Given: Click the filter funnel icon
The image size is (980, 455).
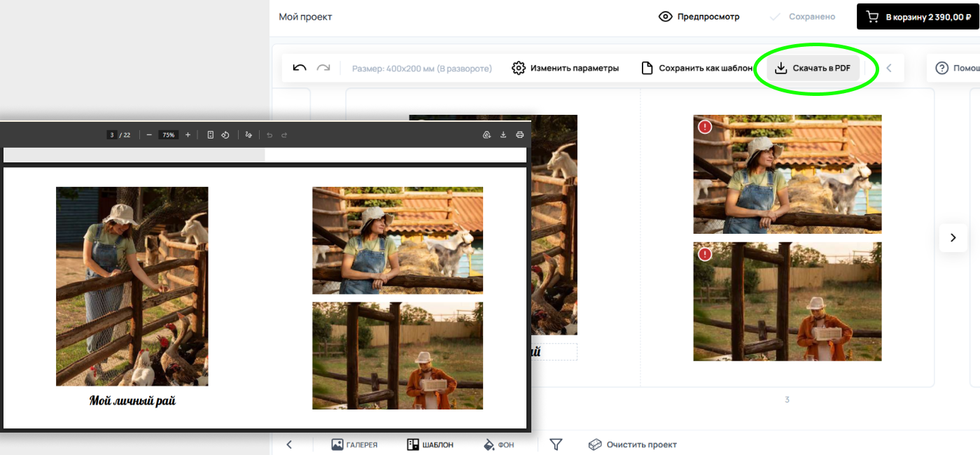Looking at the screenshot, I should [556, 444].
